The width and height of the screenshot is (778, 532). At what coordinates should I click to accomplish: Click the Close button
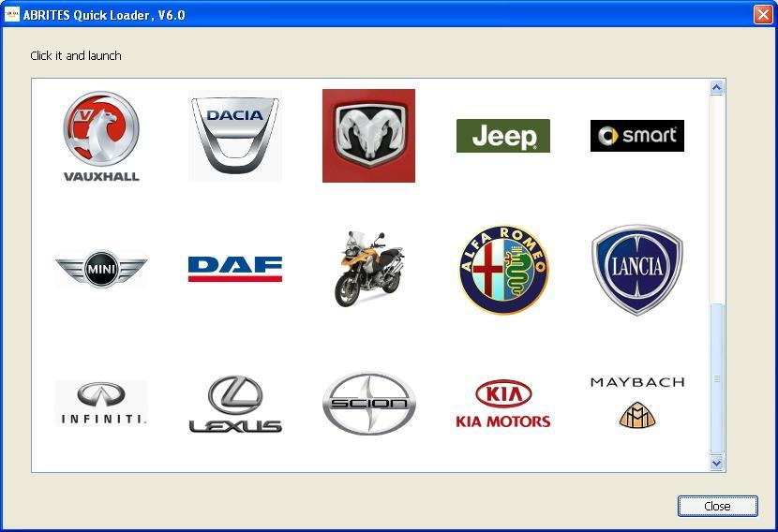pyautogui.click(x=717, y=506)
